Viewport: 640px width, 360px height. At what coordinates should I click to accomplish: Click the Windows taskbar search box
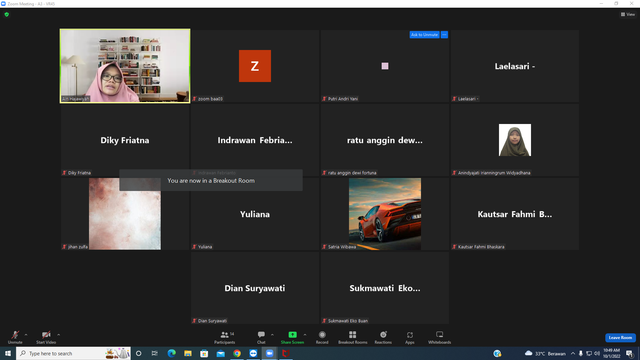pyautogui.click(x=73, y=353)
